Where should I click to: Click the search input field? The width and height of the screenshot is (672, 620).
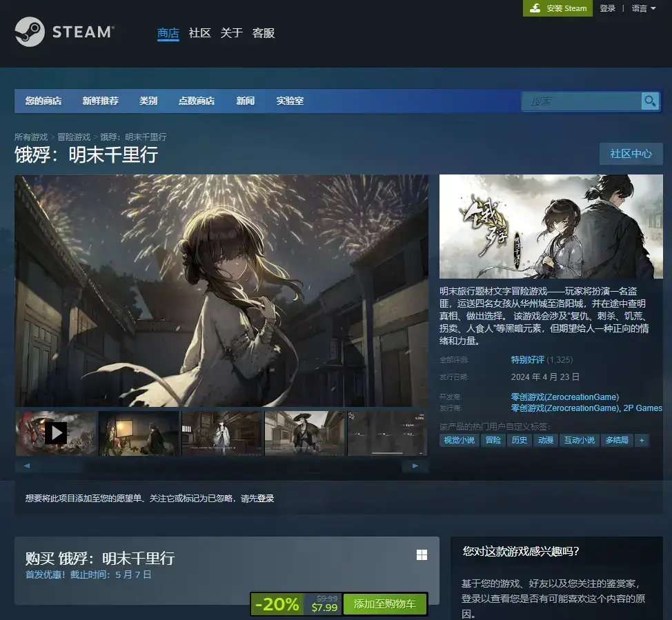(582, 101)
